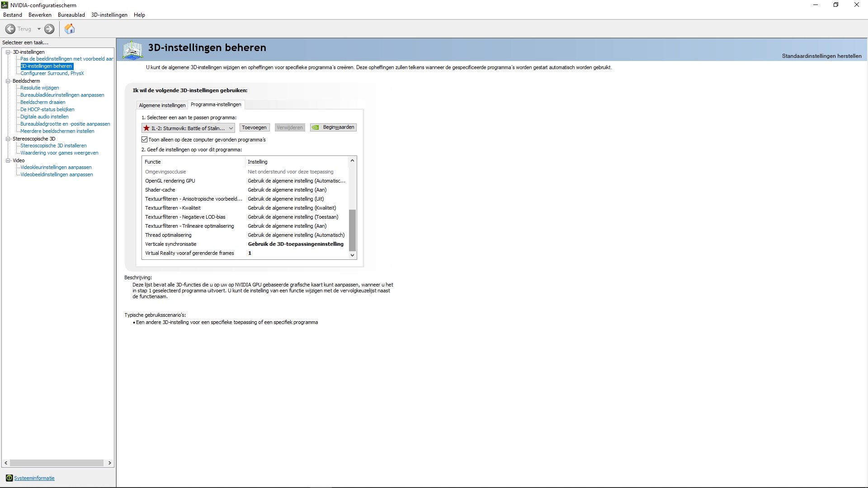Screen dimensions: 868x488
Task: Click the 3D-instellingen beheren header icon
Action: point(132,50)
